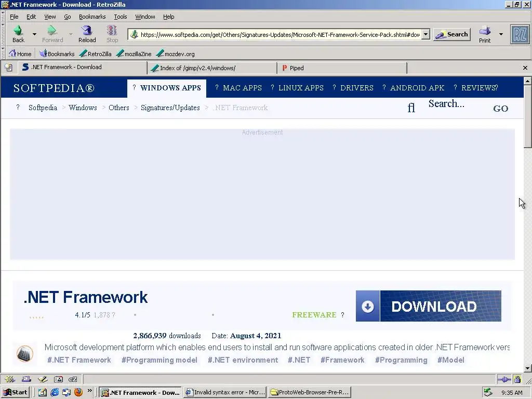The width and height of the screenshot is (532, 399).
Task: Open the MAC APPS site section
Action: pos(238,88)
